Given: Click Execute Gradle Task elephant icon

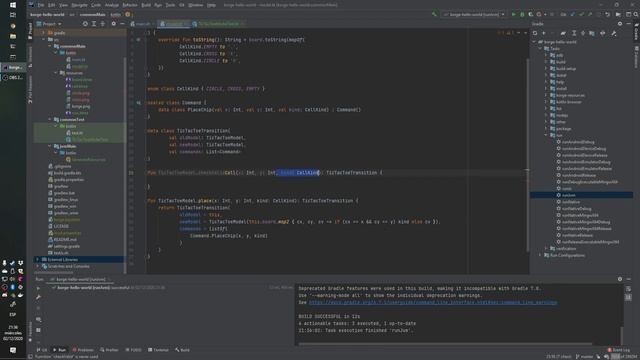Looking at the screenshot, I should click(563, 33).
